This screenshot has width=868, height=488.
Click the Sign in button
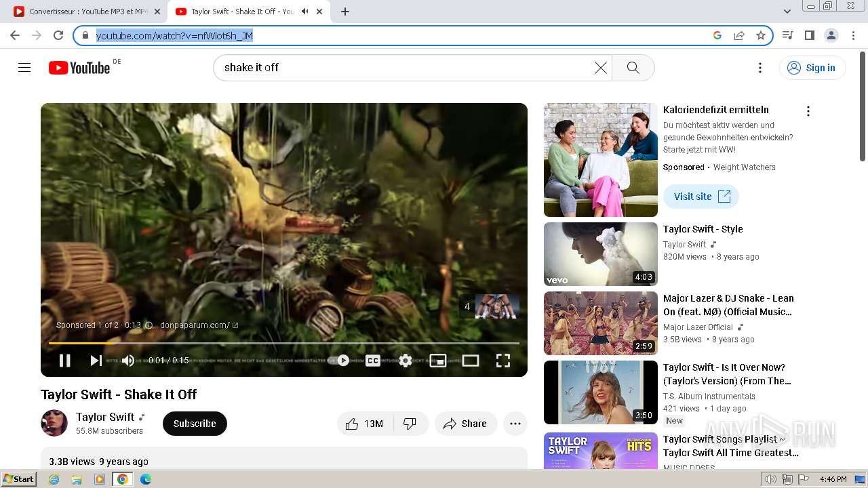(x=812, y=67)
